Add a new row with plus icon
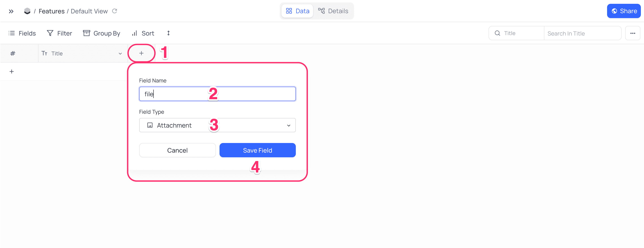The height and width of the screenshot is (248, 644). click(x=11, y=71)
